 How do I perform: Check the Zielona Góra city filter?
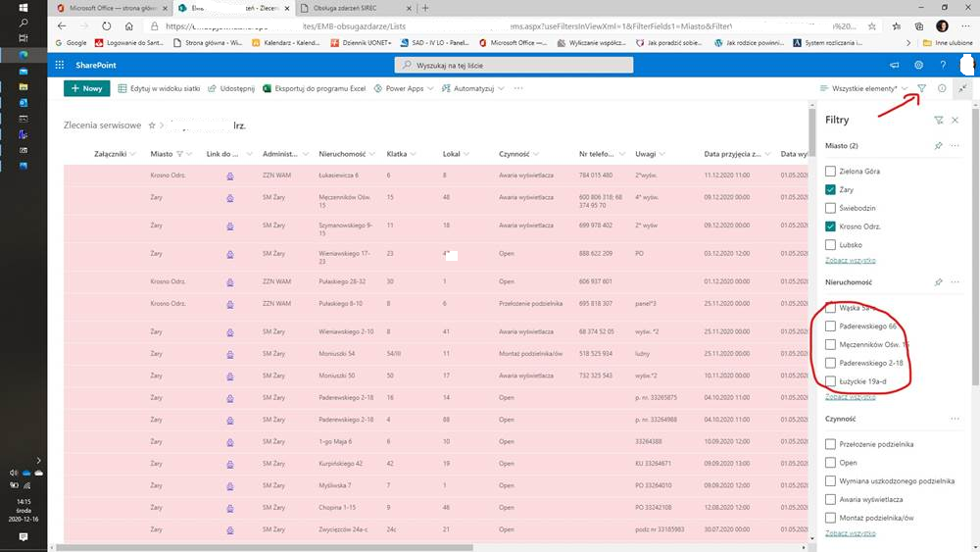(x=830, y=172)
